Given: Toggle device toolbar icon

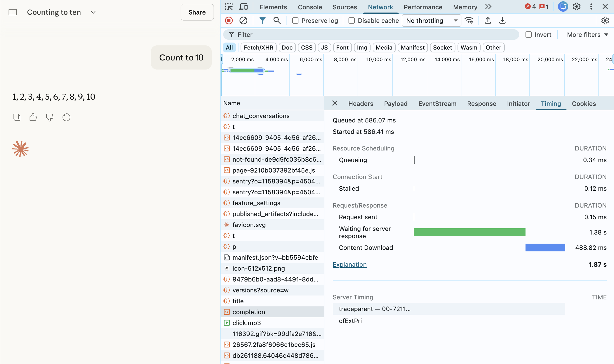Looking at the screenshot, I should click(243, 7).
